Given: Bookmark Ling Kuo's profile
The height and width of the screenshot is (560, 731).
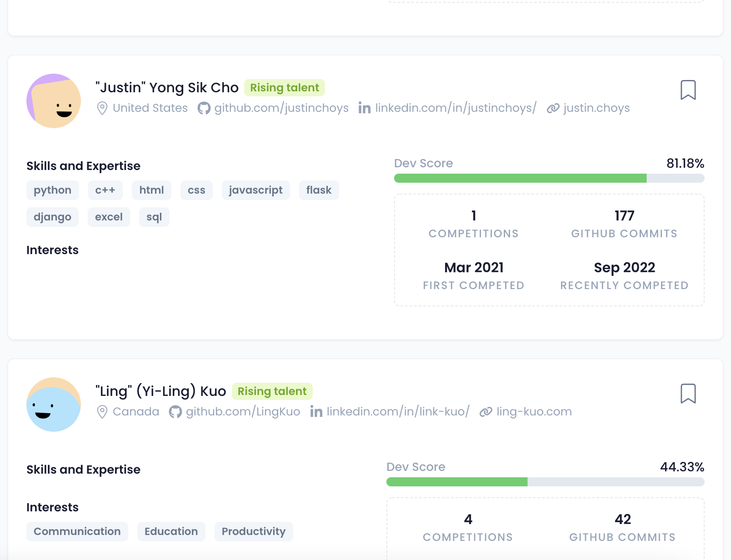Looking at the screenshot, I should pos(688,394).
